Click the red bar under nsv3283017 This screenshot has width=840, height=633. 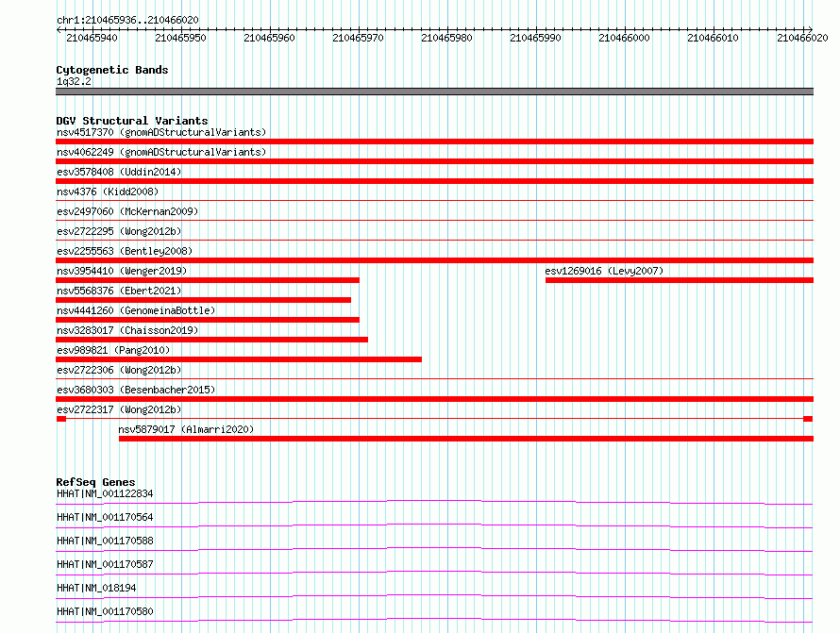pyautogui.click(x=211, y=340)
